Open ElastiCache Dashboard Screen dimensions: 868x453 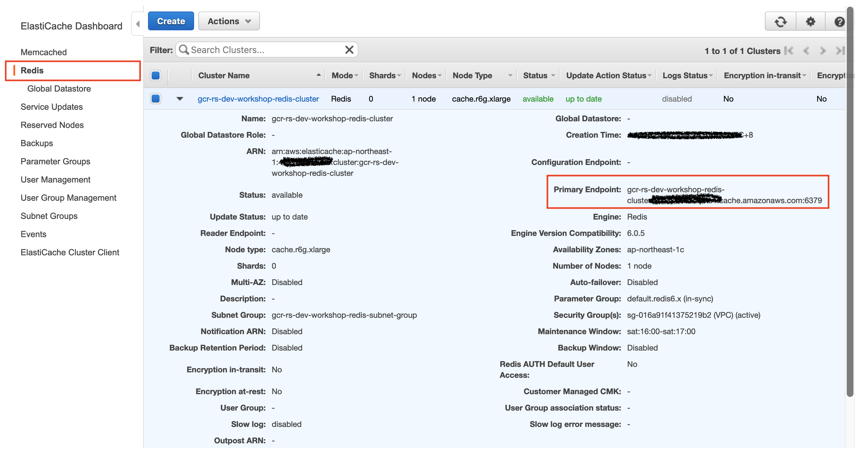point(72,26)
